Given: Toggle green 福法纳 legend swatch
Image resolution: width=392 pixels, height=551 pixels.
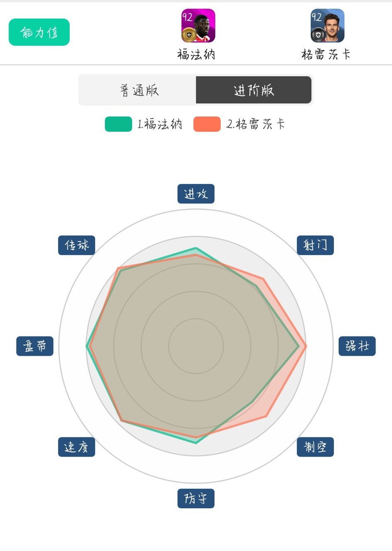Looking at the screenshot, I should pyautogui.click(x=118, y=124).
